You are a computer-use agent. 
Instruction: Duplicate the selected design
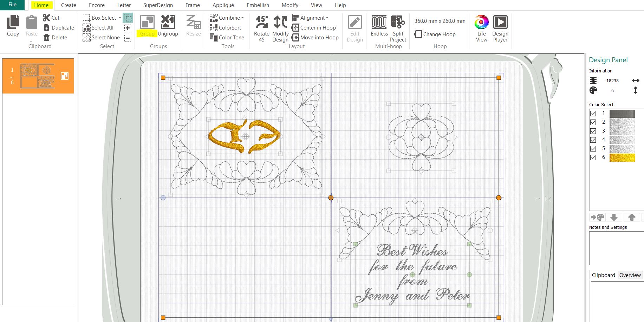(59, 27)
